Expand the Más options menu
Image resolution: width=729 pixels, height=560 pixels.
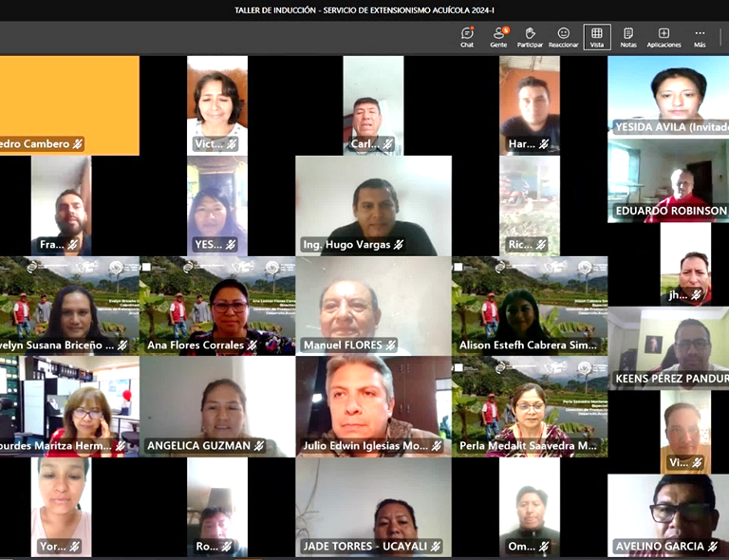pos(700,37)
